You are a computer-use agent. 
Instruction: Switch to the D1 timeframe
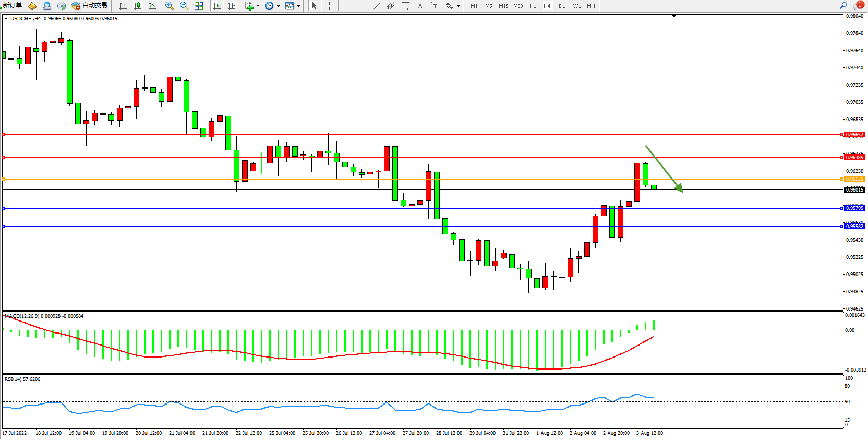pyautogui.click(x=562, y=6)
